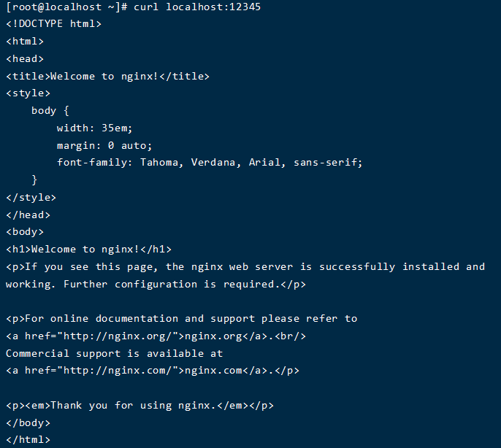Click the Further configuration is required line

[156, 284]
